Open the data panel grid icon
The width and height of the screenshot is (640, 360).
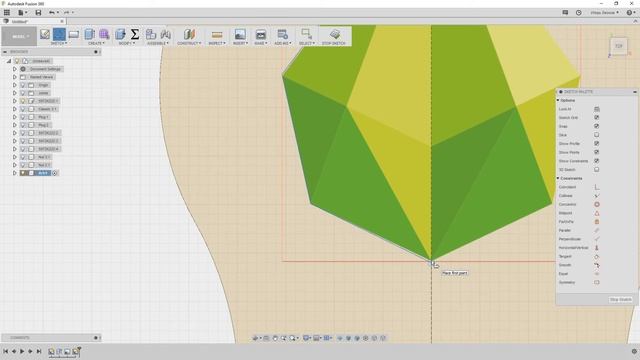coord(7,13)
